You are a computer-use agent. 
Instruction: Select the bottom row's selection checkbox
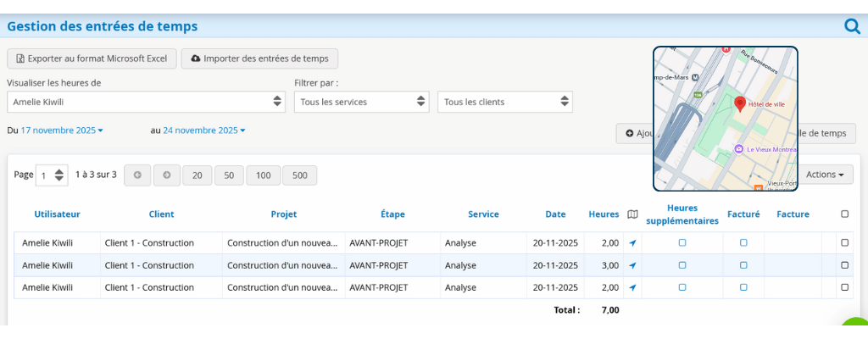coord(845,287)
